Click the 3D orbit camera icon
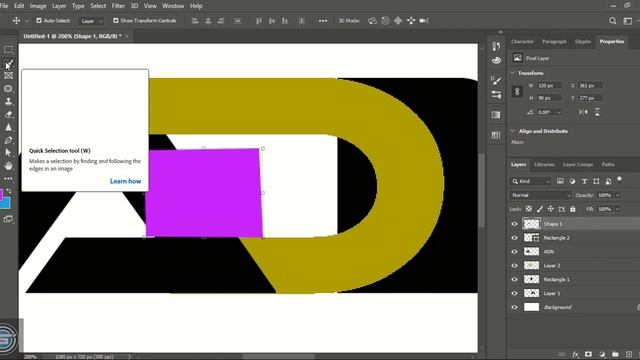 372,20
